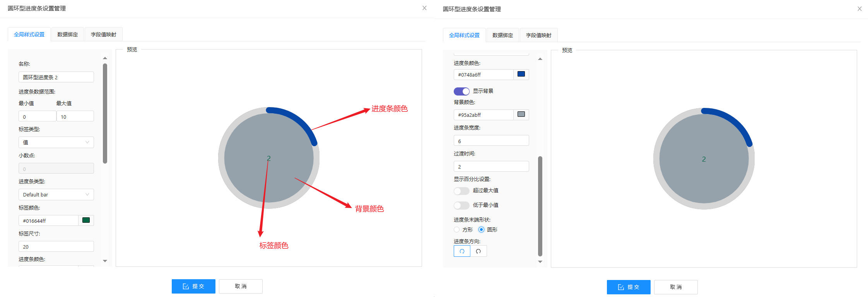Click the 名称 input field
This screenshot has height=297, width=868.
tap(56, 77)
